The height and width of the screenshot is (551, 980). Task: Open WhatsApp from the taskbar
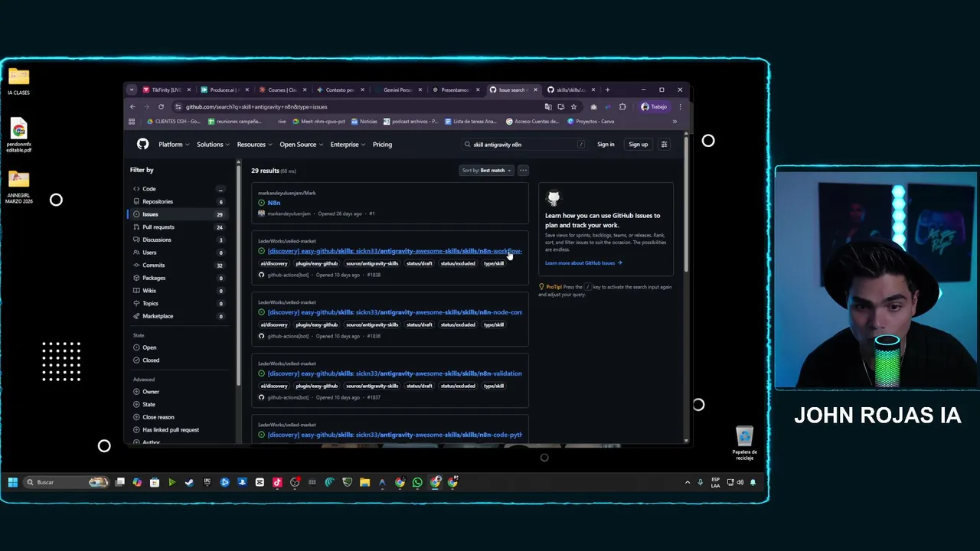tap(417, 482)
